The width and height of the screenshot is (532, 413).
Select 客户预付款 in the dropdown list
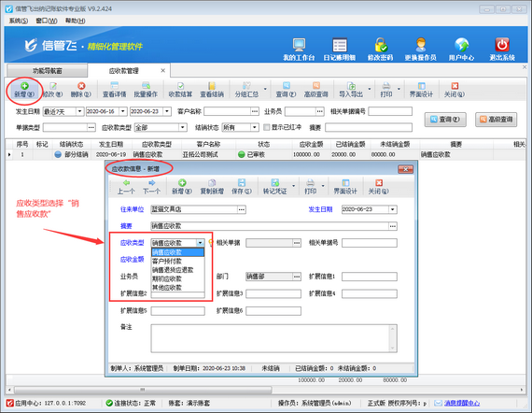click(x=177, y=262)
